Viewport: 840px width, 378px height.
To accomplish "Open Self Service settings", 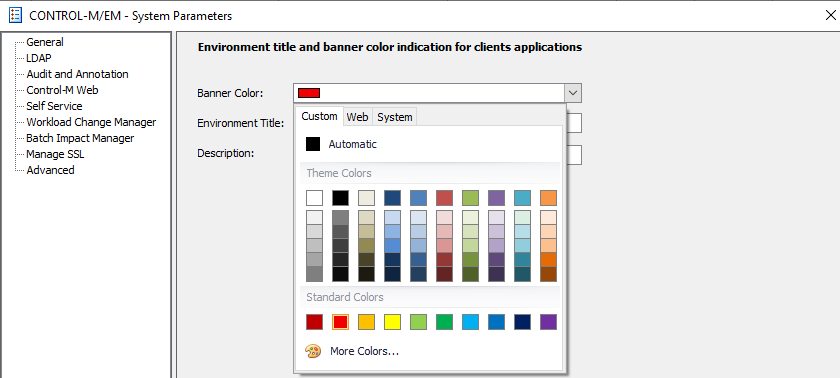I will coord(54,106).
